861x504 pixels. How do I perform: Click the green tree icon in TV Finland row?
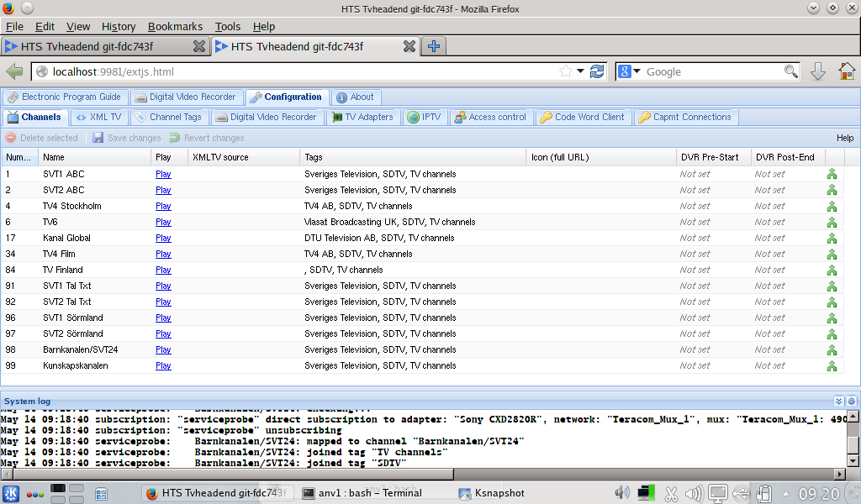(832, 270)
